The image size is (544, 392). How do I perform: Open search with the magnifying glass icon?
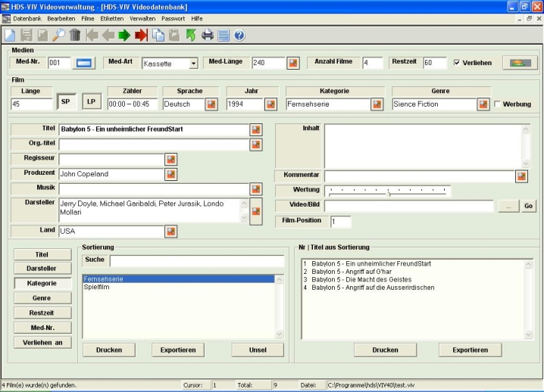point(58,35)
